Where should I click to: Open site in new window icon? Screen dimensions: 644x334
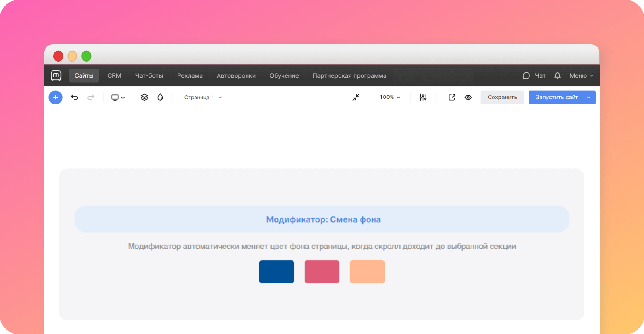pos(452,98)
